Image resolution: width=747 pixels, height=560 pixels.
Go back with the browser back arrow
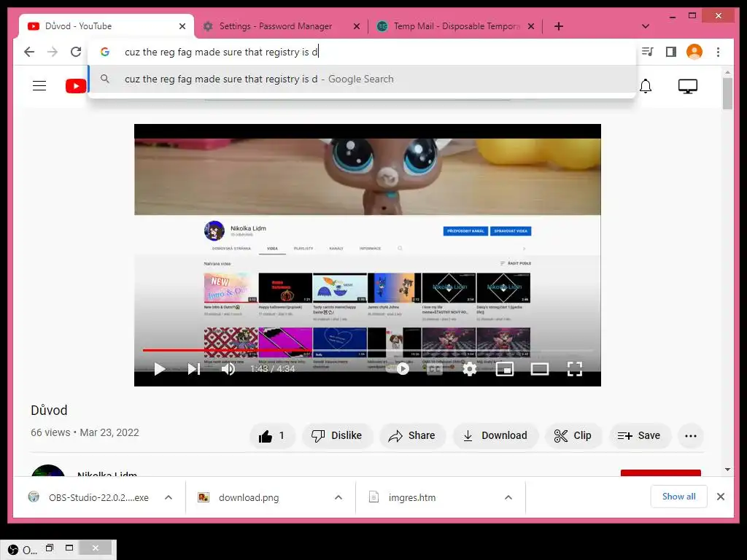coord(29,52)
